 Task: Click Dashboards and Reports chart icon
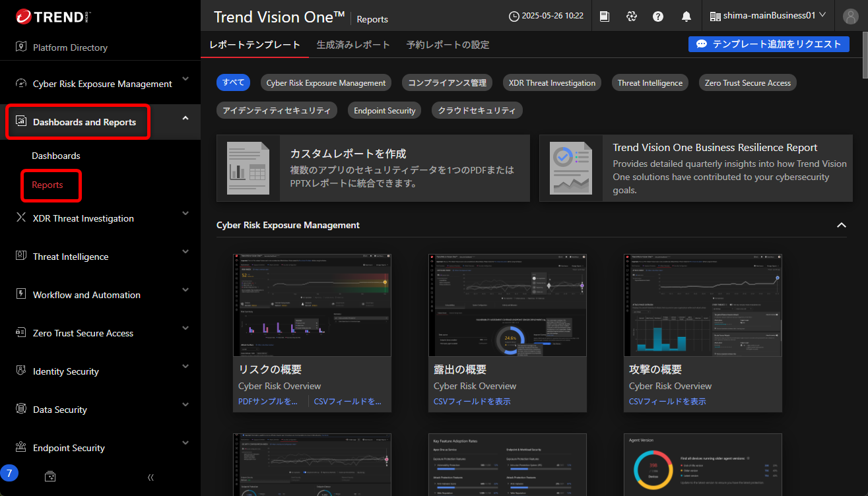click(21, 121)
